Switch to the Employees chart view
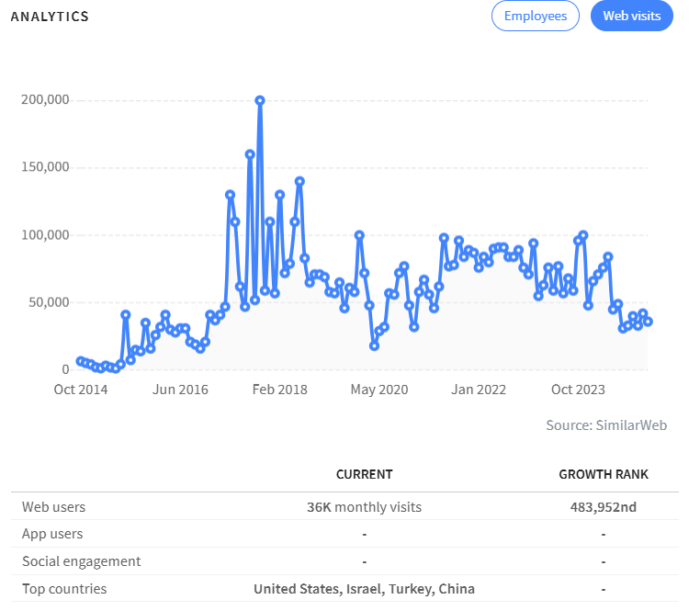 click(x=535, y=17)
